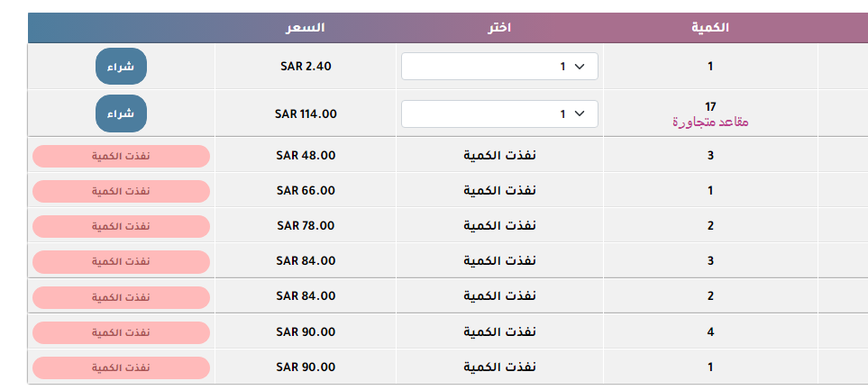Click the quantity value 17
Viewport: 868px width, 390px height.
[710, 107]
